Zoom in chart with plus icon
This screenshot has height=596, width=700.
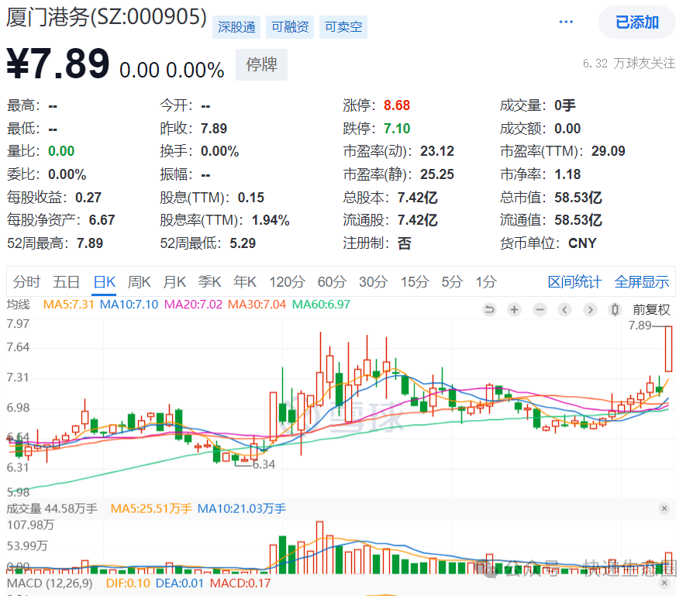coord(514,309)
